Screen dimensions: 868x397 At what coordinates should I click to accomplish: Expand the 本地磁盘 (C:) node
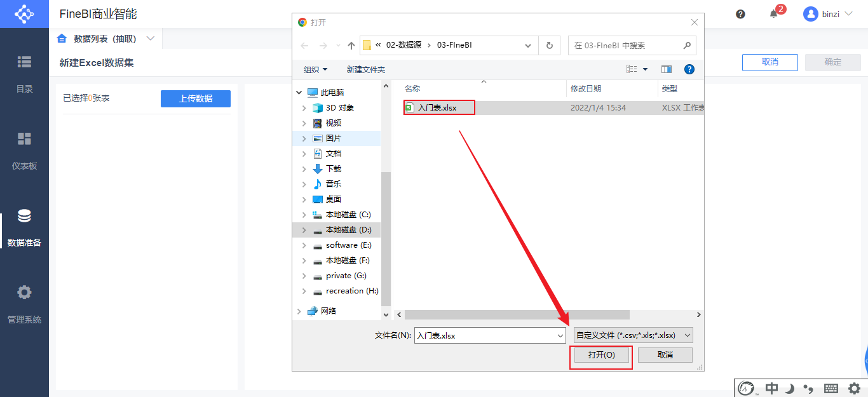coord(304,215)
